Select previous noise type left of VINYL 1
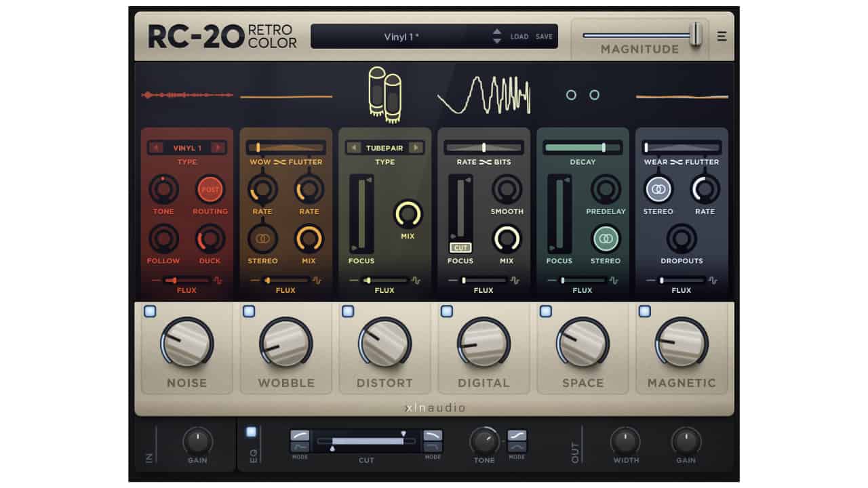 coord(156,148)
